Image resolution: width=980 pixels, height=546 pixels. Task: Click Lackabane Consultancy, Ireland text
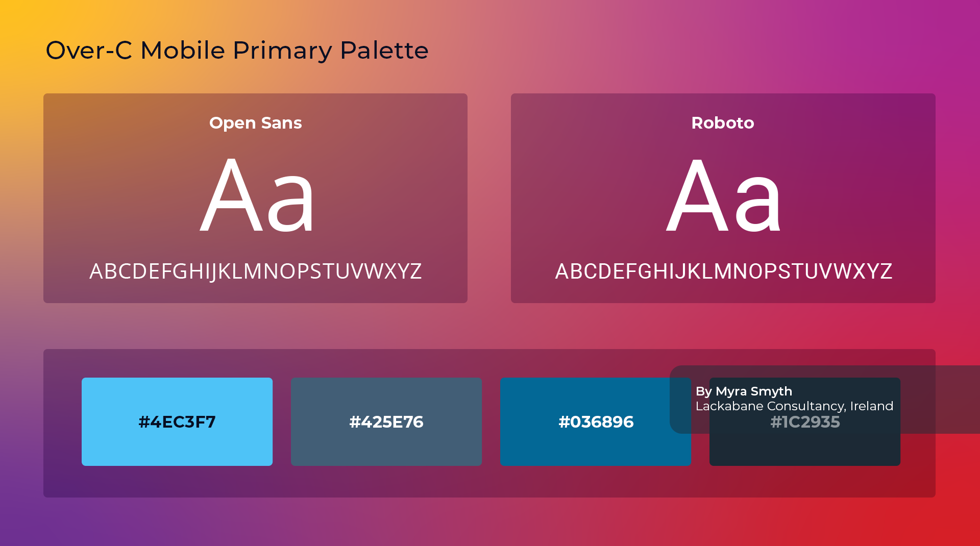(794, 406)
